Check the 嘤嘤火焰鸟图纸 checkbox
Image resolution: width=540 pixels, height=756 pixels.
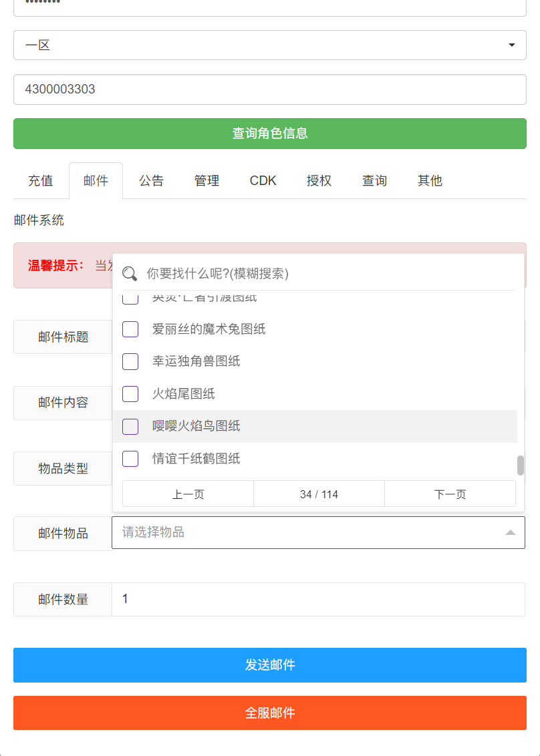coord(130,426)
